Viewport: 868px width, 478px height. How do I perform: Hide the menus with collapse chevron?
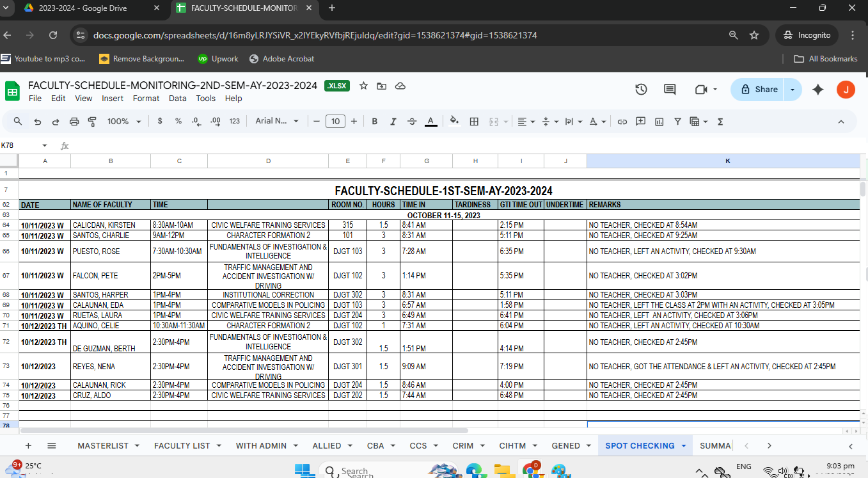click(841, 122)
